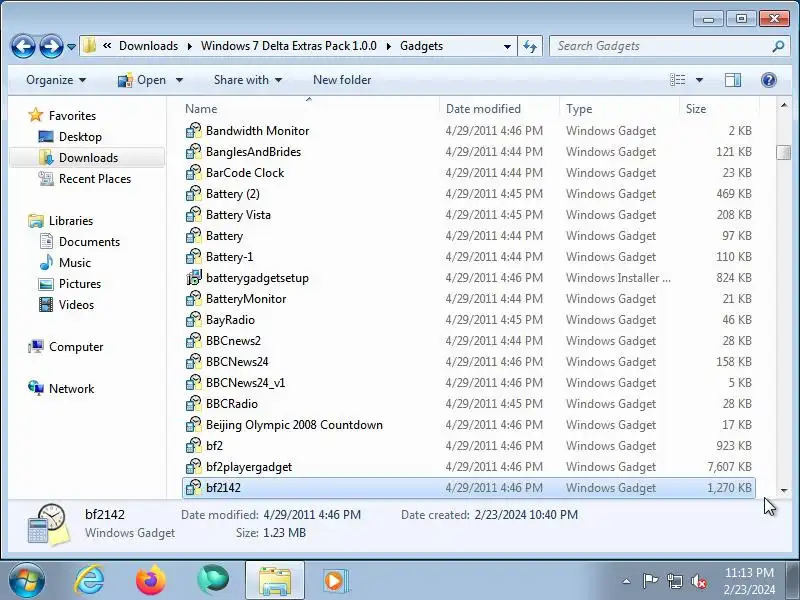Open the Share with menu
The height and width of the screenshot is (600, 800).
tap(247, 80)
